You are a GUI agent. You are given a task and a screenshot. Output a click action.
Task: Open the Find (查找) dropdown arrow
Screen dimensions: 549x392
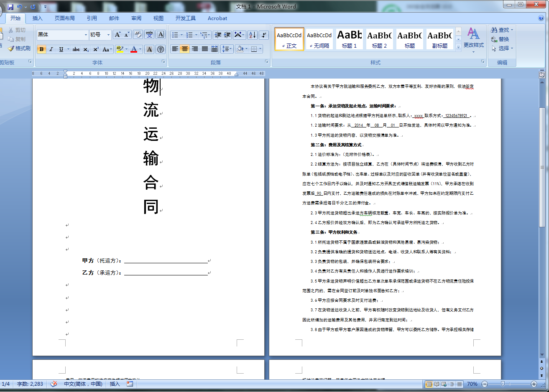coord(512,30)
